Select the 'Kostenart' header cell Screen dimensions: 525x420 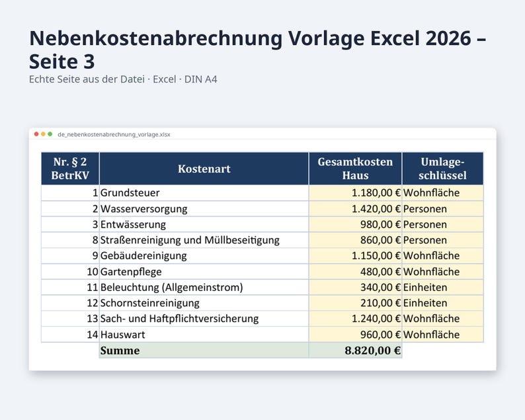tap(204, 169)
